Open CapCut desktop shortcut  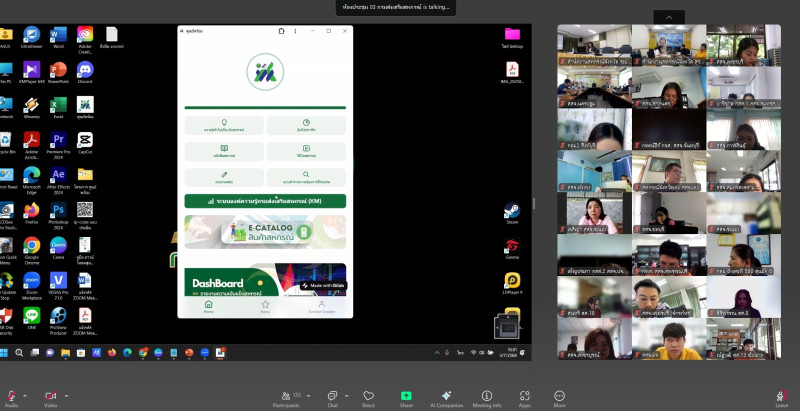tap(85, 143)
